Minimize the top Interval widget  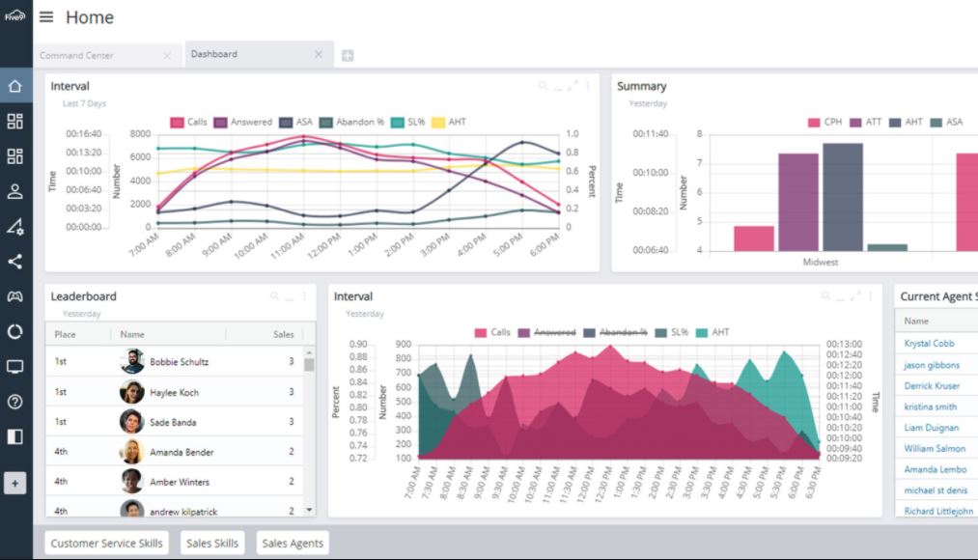tap(558, 87)
